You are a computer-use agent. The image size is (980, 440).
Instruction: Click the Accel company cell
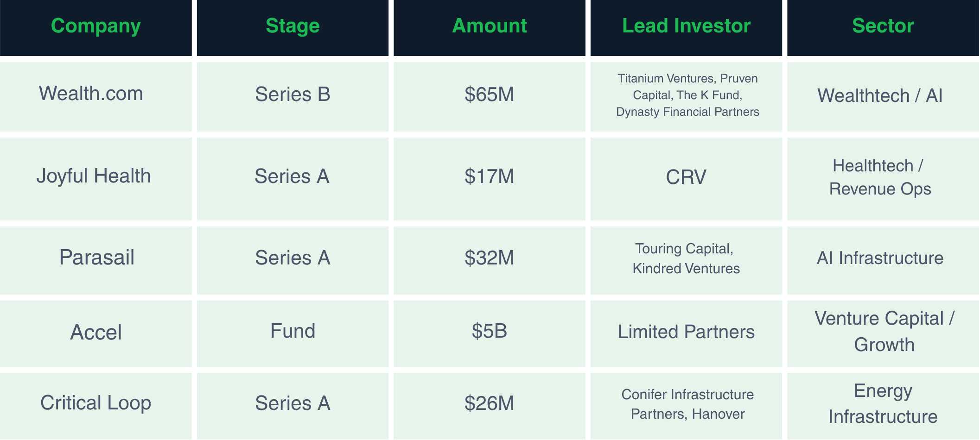pos(96,333)
